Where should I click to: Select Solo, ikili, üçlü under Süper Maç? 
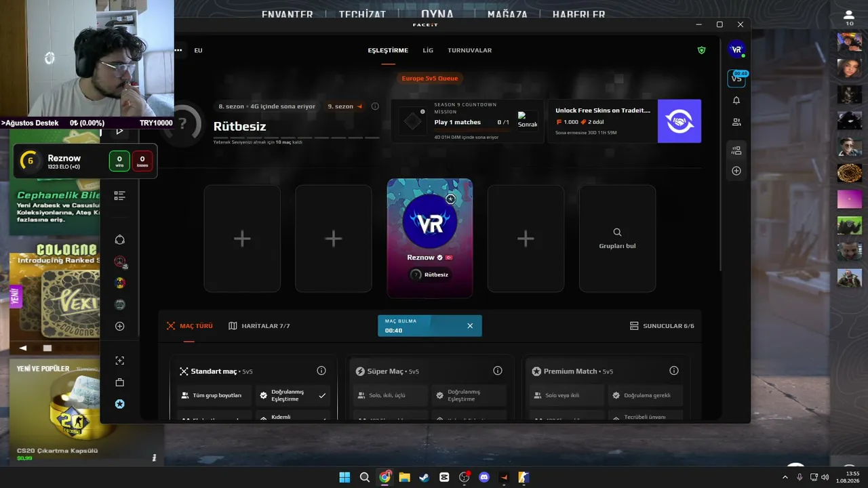391,395
